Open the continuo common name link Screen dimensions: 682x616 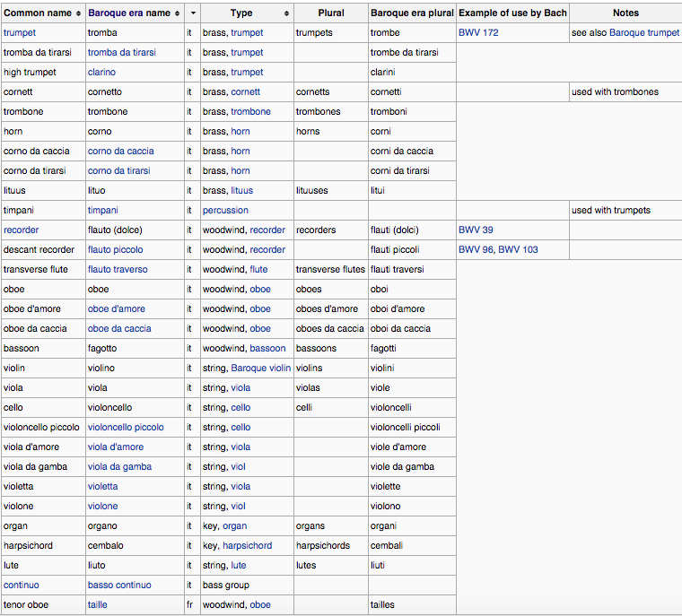click(21, 586)
